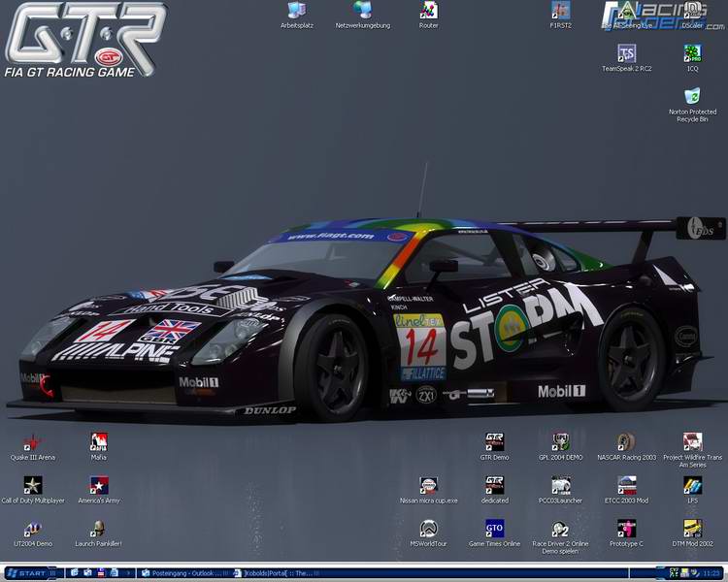Viewport: 728px width, 582px height.
Task: Launch the Mafia game shortcut
Action: coord(99,447)
